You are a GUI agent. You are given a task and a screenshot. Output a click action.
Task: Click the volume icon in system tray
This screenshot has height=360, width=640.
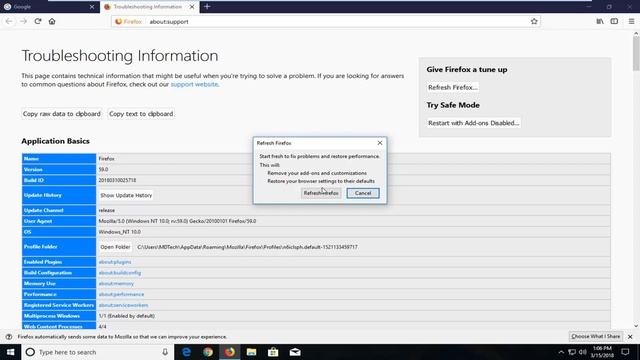pos(582,352)
